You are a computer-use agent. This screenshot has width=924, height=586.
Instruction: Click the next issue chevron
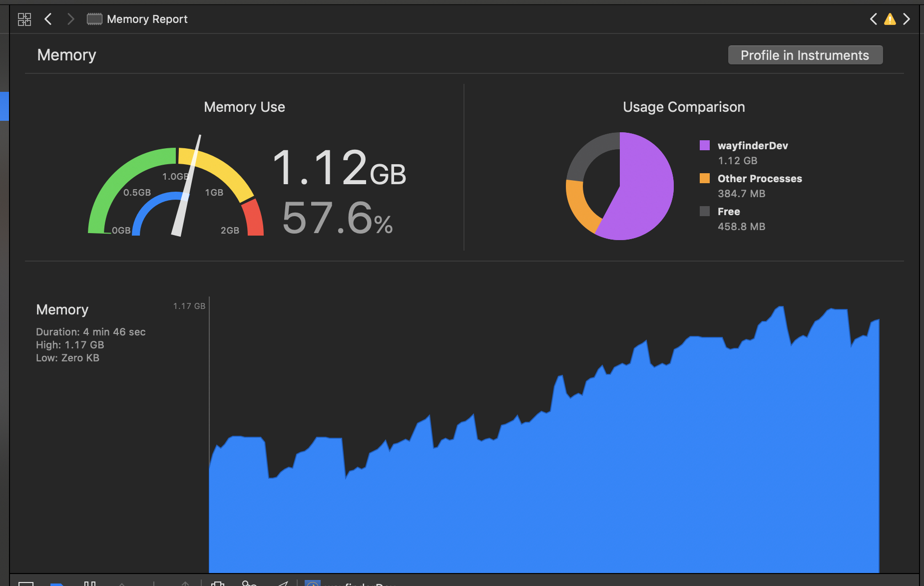coord(907,19)
